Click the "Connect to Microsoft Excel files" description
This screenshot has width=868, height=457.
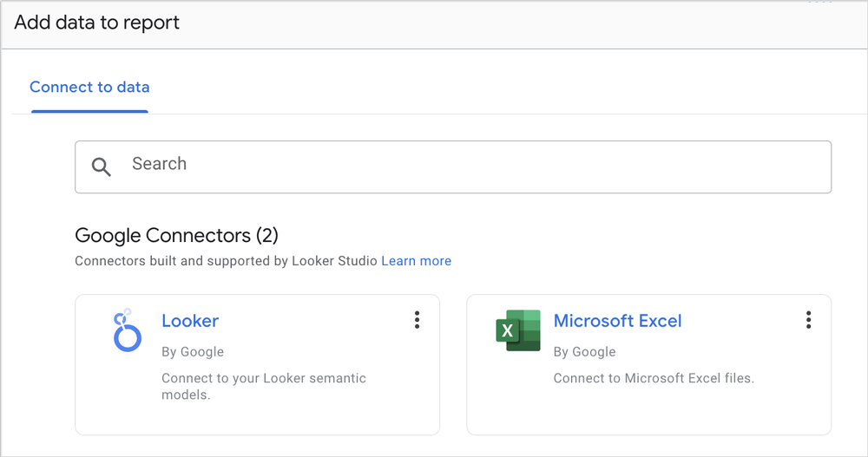[x=654, y=378]
